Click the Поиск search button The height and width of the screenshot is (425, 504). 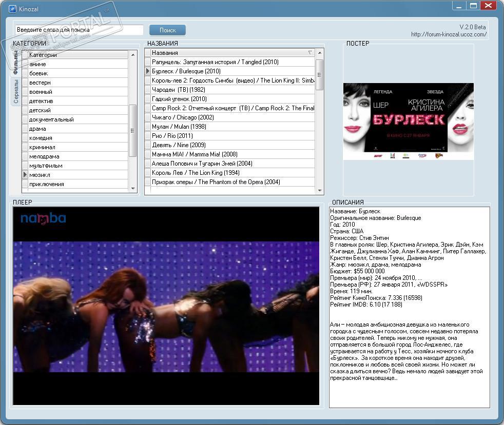pos(167,30)
